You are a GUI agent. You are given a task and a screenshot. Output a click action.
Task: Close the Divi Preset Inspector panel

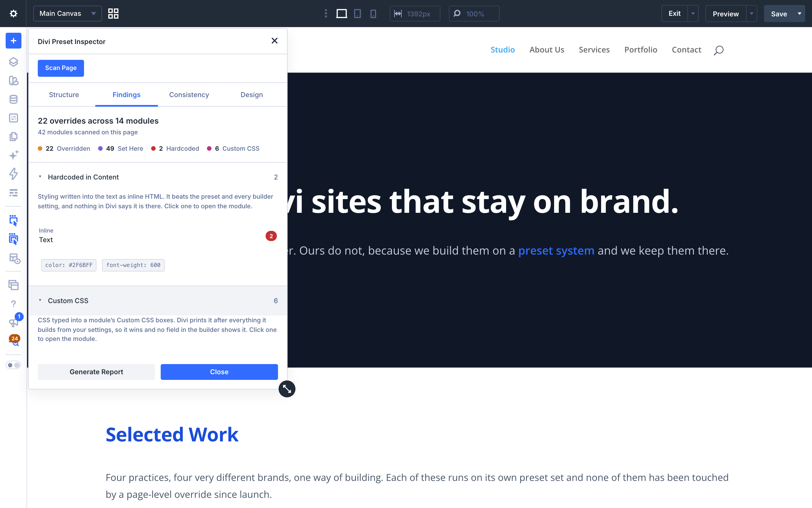(x=274, y=41)
